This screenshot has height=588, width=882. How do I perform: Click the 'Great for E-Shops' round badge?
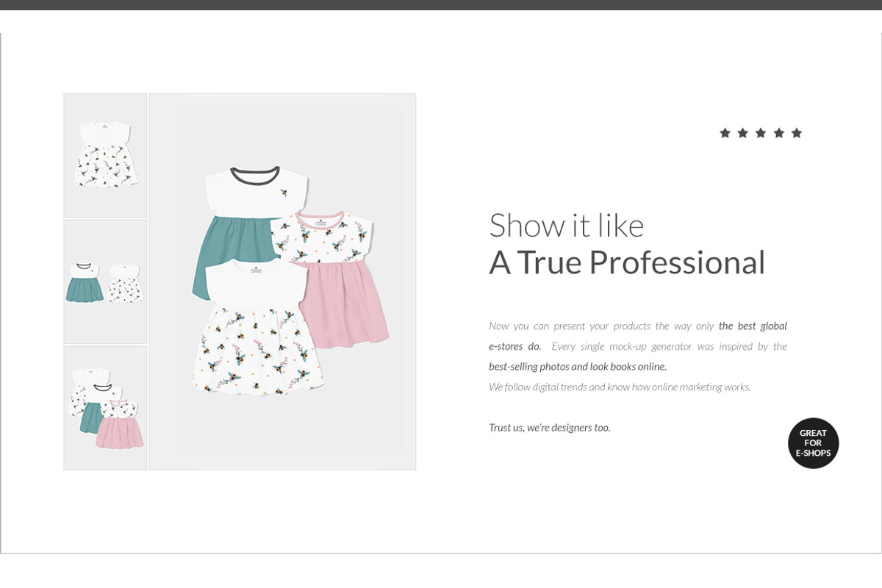pos(813,443)
